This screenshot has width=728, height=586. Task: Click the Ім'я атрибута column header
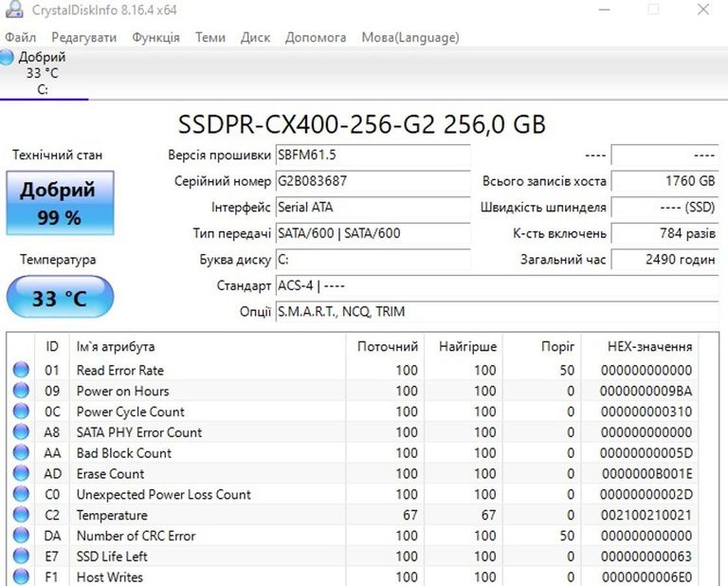coord(208,346)
